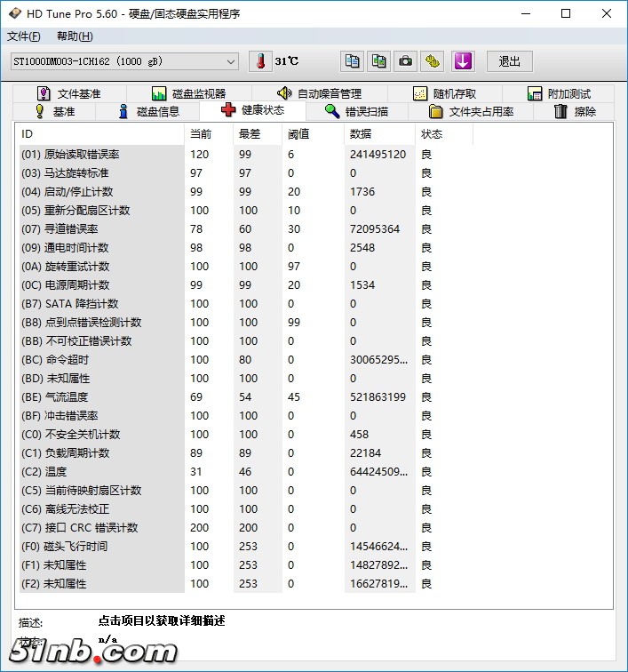
Task: Switch to the 文件夹占用率 tab
Action: click(471, 111)
